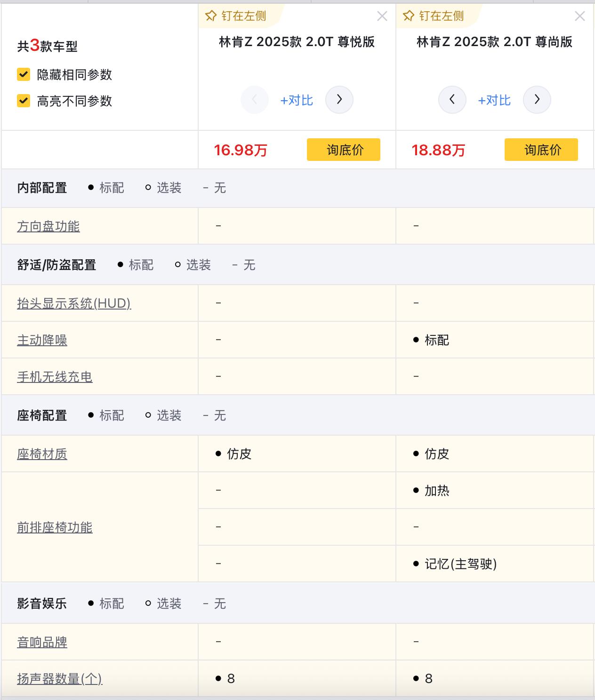595x700 pixels.
Task: Click 询底价 button for 16.98万 model
Action: pos(344,150)
